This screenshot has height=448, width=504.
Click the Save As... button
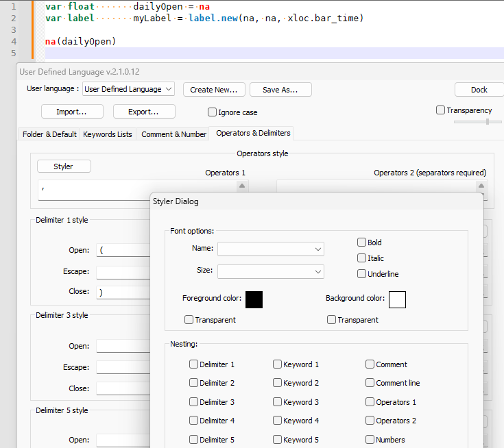[280, 90]
